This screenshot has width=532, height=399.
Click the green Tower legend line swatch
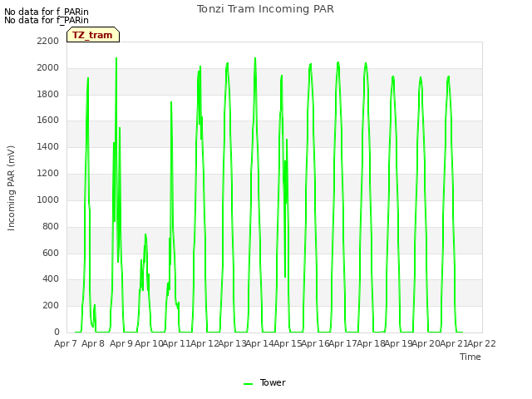[x=248, y=384]
